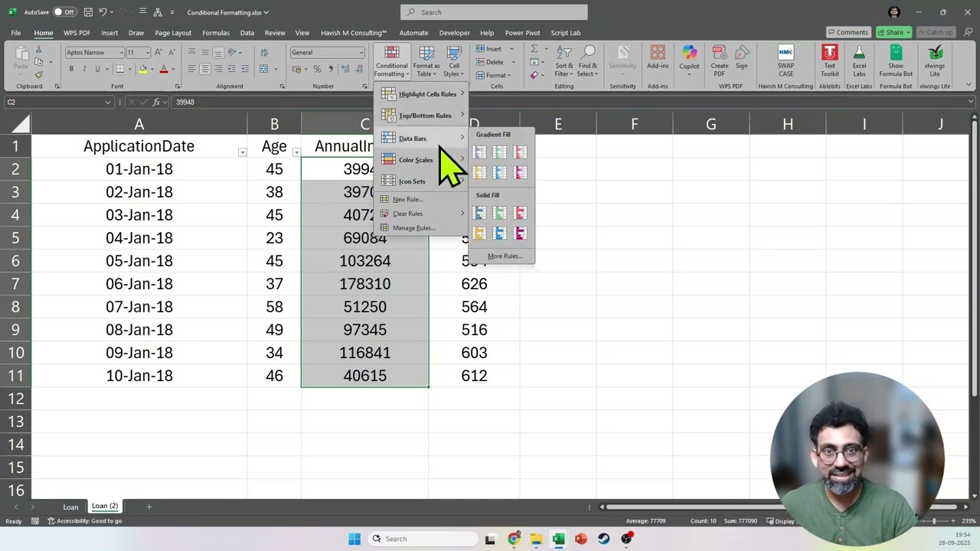Image resolution: width=980 pixels, height=551 pixels.
Task: Toggle underline formatting
Action: 97,69
